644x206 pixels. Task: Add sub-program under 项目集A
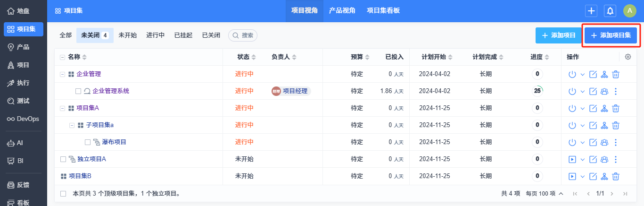click(604, 108)
